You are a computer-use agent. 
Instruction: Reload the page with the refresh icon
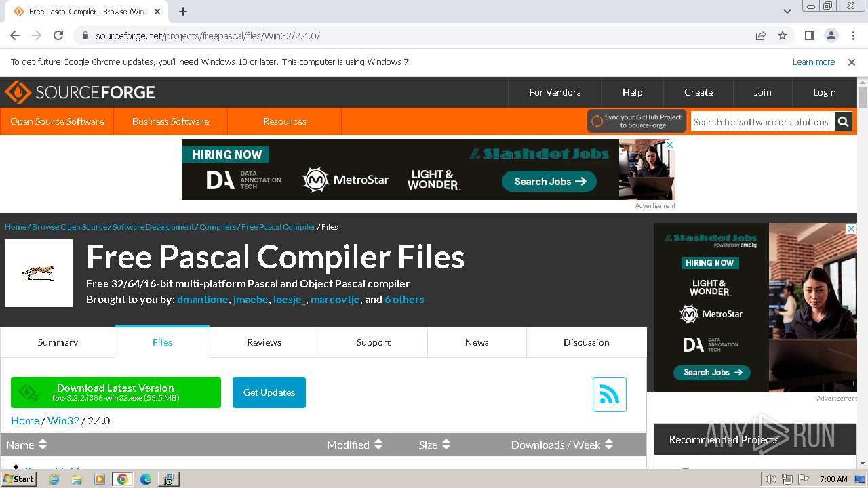tap(58, 35)
